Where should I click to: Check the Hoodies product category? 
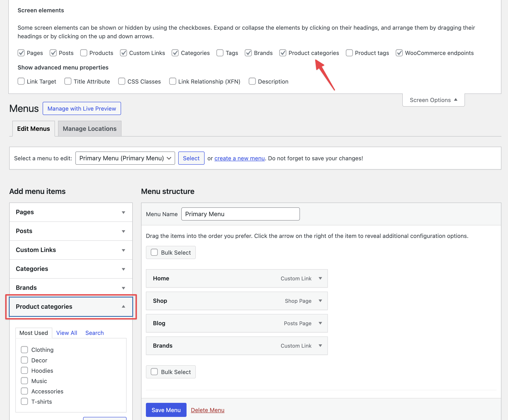24,370
